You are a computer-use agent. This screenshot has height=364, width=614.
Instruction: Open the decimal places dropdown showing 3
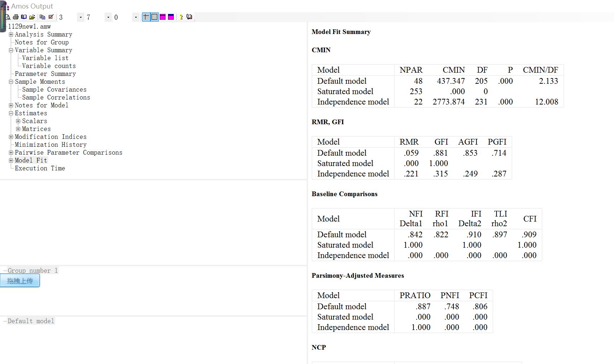tap(81, 17)
